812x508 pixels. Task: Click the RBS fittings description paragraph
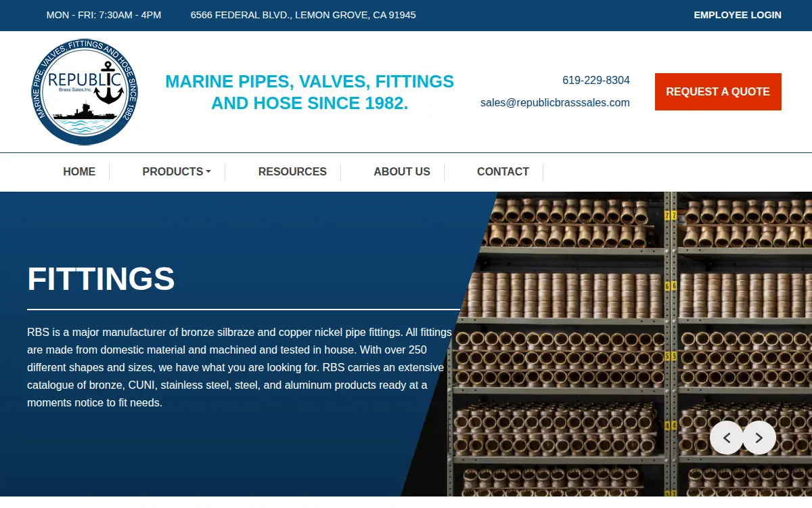[x=240, y=367]
